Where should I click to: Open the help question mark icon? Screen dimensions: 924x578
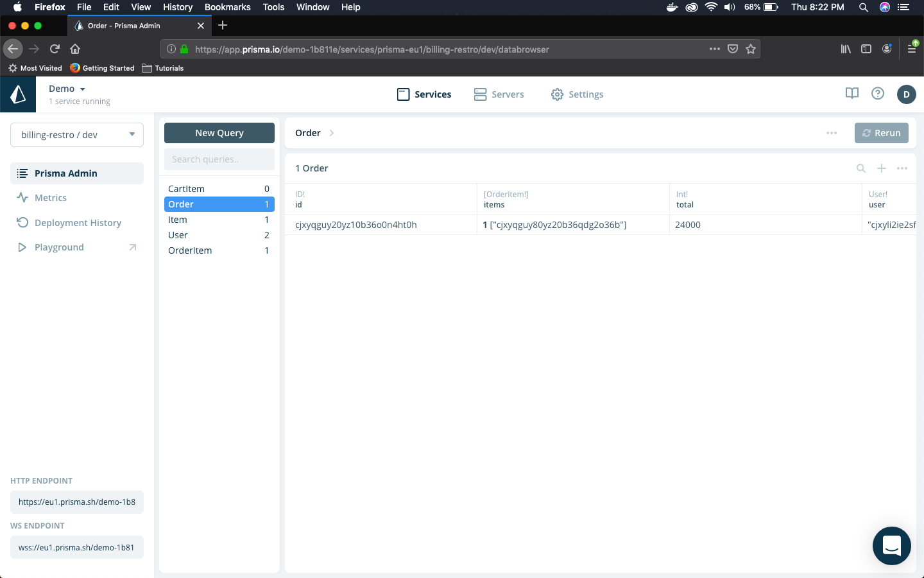(x=878, y=94)
